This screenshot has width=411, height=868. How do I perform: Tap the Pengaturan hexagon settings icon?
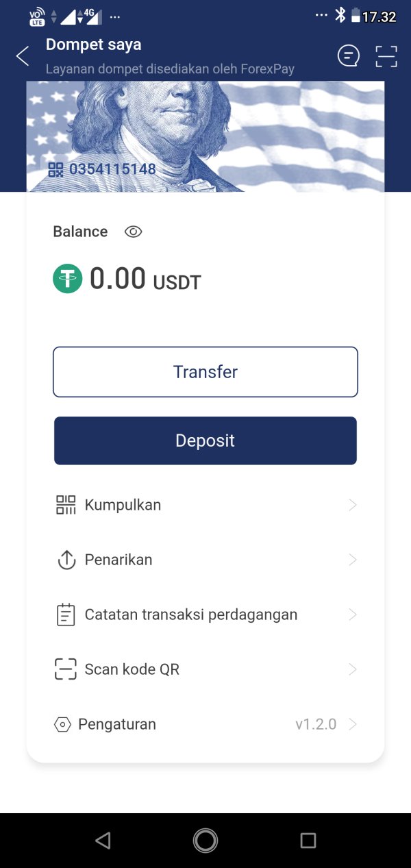click(62, 724)
